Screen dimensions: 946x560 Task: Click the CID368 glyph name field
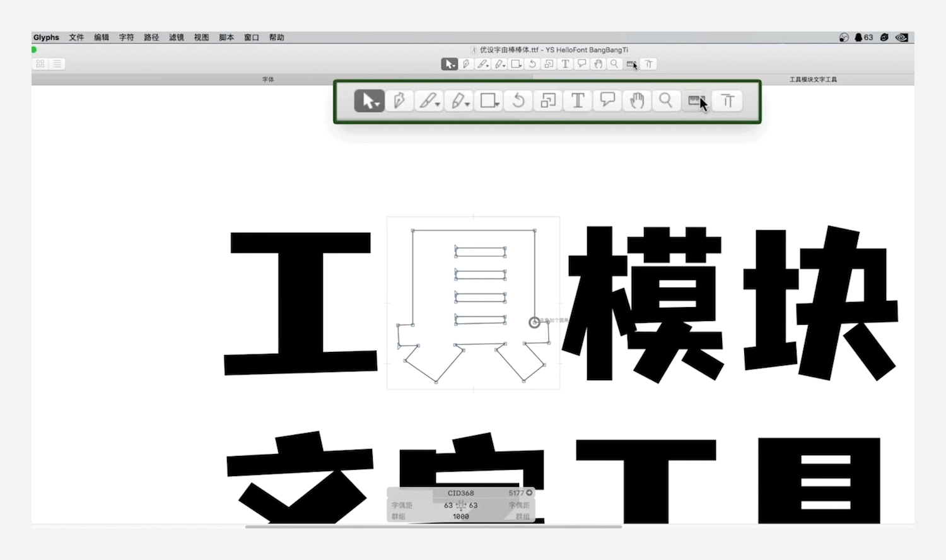(x=460, y=493)
